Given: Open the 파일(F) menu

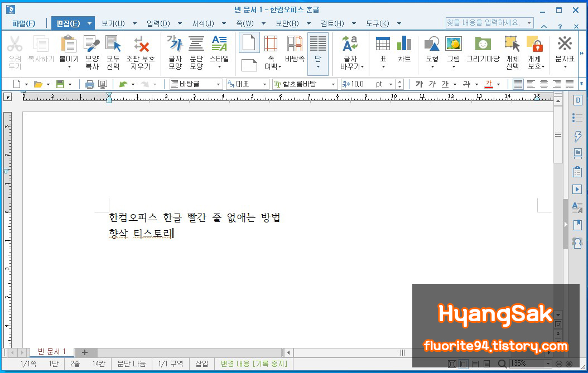Looking at the screenshot, I should [23, 23].
